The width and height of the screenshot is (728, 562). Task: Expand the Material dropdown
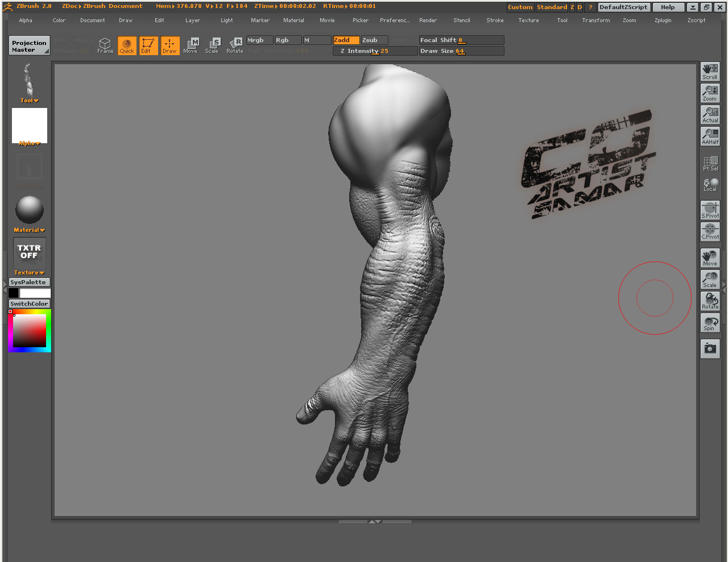pos(28,230)
